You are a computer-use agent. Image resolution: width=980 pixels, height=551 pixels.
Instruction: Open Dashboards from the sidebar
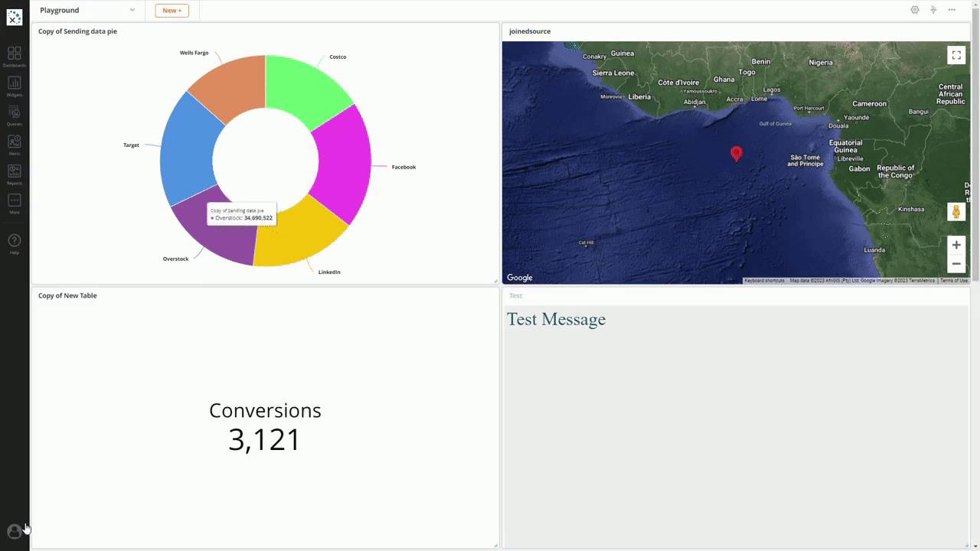tap(14, 56)
